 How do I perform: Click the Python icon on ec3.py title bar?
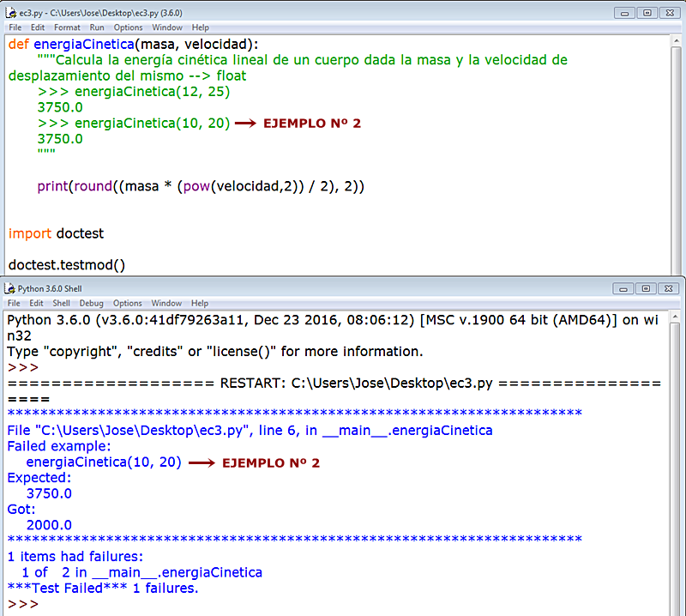click(x=10, y=13)
